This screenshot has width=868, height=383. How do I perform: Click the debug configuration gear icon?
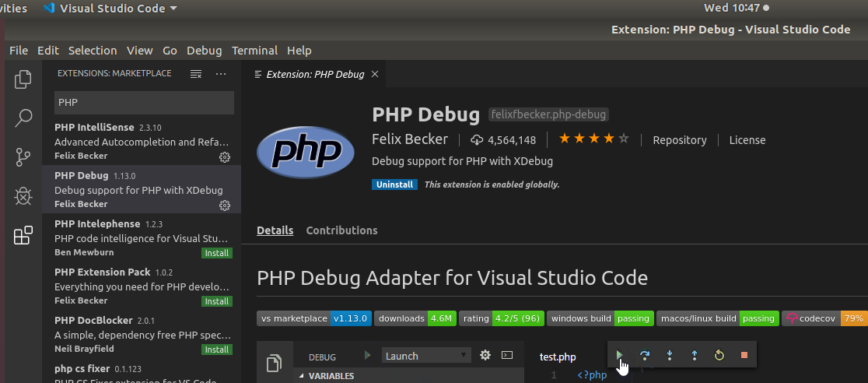(x=485, y=355)
